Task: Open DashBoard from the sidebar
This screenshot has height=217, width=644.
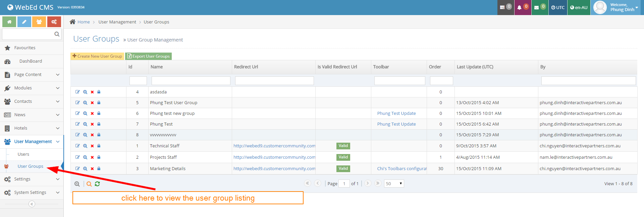Action: point(31,61)
